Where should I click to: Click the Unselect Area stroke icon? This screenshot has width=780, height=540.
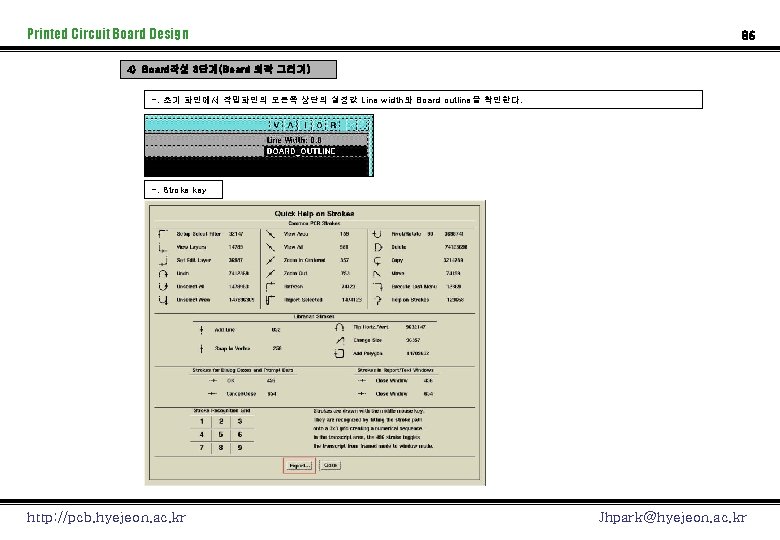163,300
